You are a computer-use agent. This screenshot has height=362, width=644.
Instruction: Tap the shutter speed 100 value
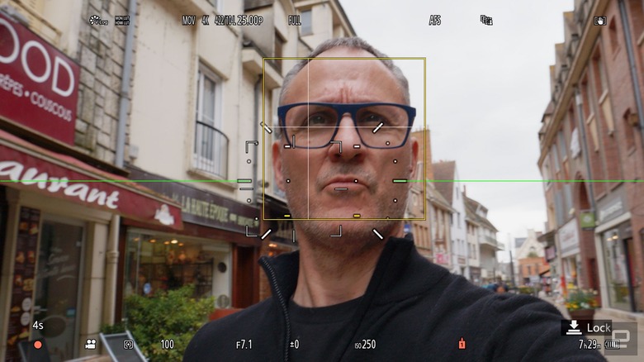[x=168, y=344]
